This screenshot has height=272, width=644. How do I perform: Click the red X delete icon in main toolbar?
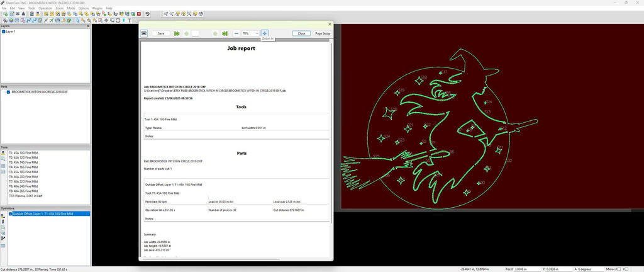click(139, 14)
